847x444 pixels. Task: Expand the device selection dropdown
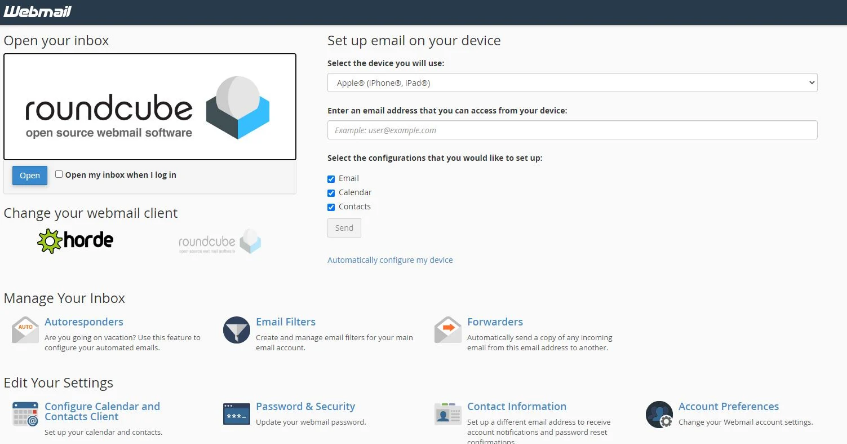(572, 83)
